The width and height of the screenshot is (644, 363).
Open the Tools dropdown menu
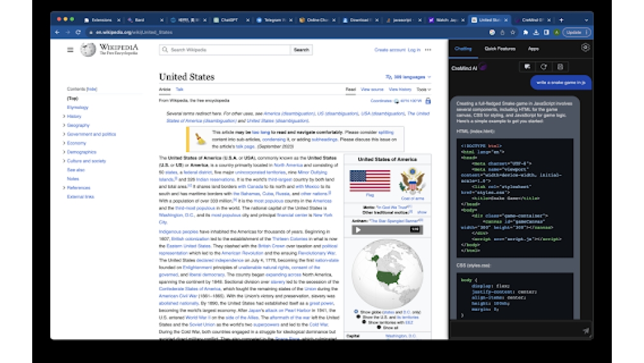coord(424,89)
